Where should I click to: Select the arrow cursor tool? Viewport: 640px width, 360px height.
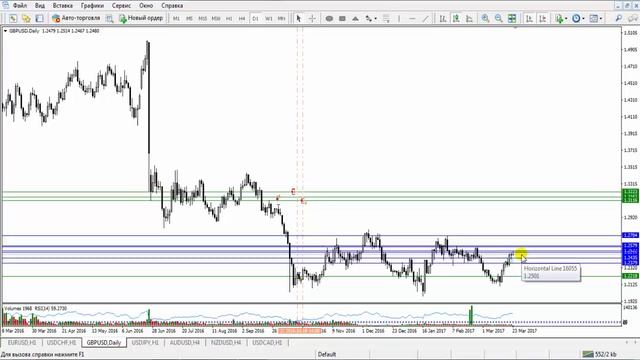coord(299,18)
